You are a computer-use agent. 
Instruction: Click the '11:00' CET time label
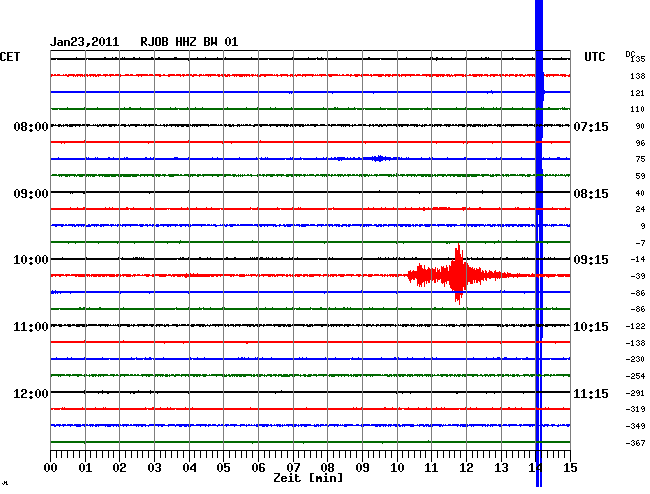[31, 327]
